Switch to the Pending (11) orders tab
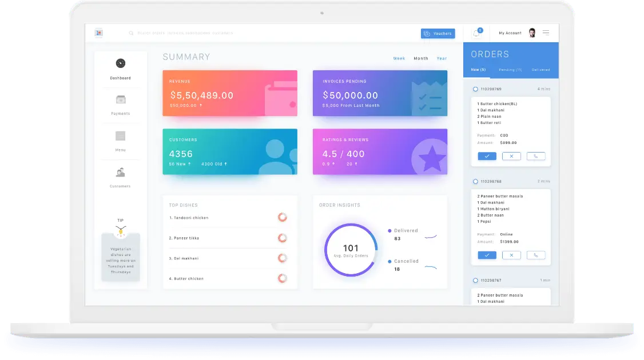This screenshot has width=644, height=360. [510, 70]
